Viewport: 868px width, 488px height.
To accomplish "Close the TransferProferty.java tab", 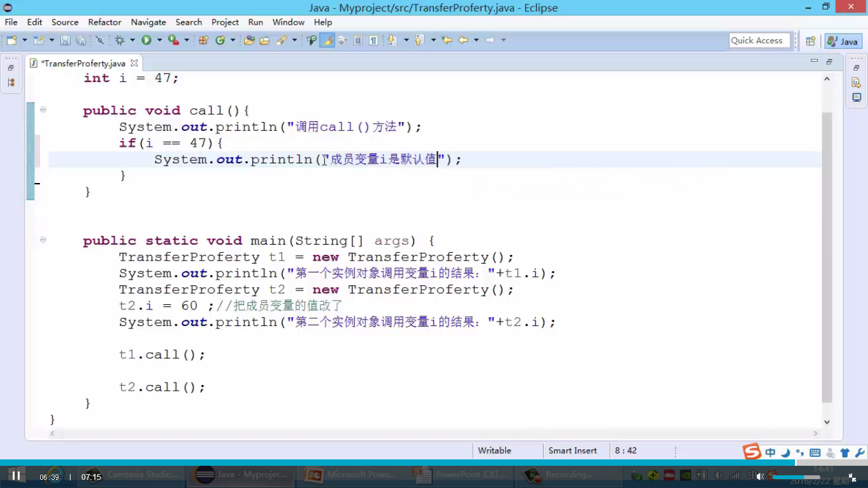I will (134, 64).
